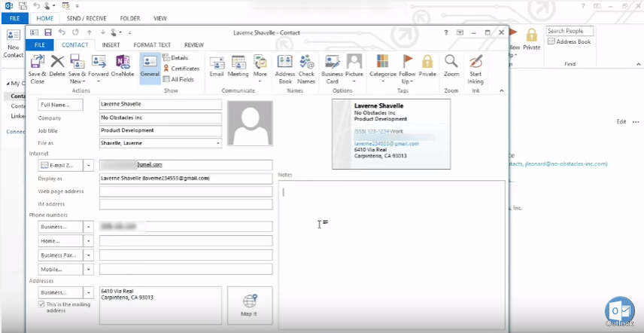Show All Fields view
644x333 pixels.
pyautogui.click(x=178, y=79)
